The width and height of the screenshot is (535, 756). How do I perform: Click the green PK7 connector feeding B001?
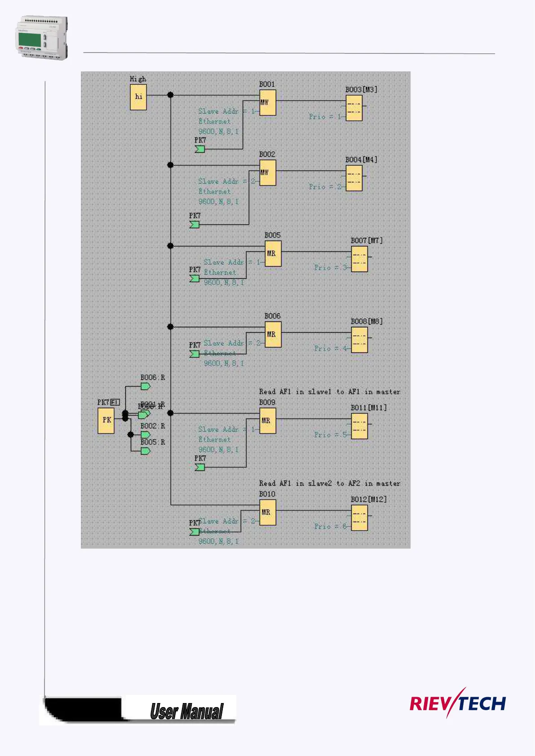(x=200, y=149)
